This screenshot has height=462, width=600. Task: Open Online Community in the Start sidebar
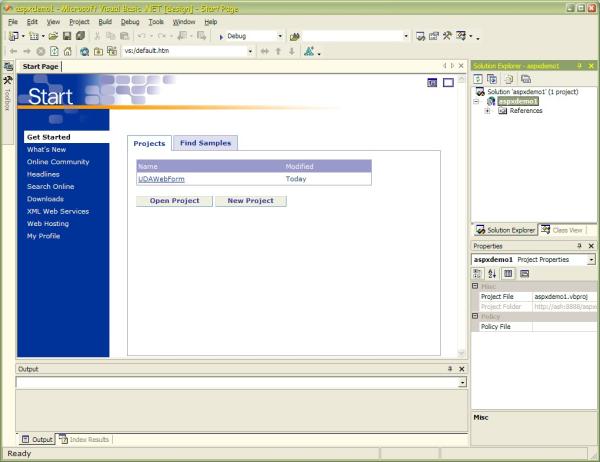click(58, 162)
